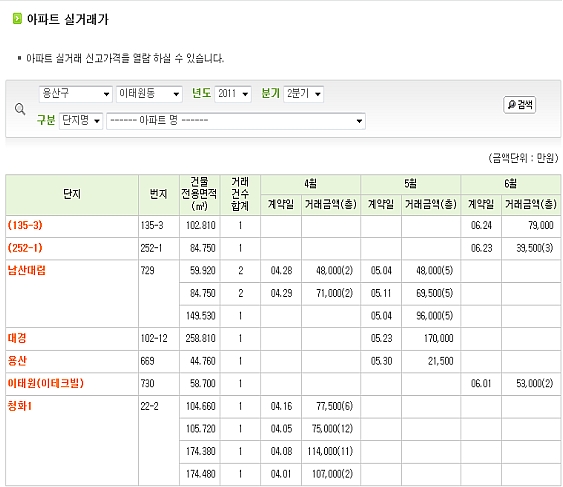Click the 06.24 contract date cell
This screenshot has width=563, height=487.
tap(481, 226)
